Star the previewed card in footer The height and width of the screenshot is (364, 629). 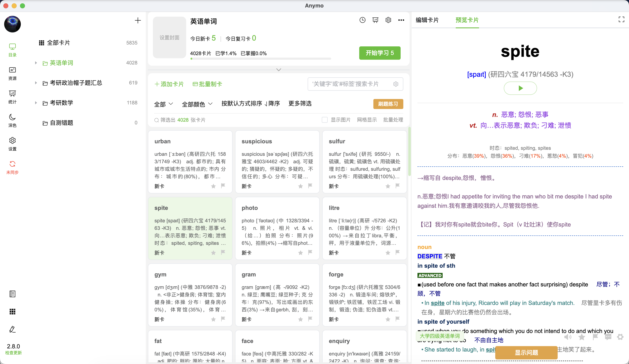582,337
